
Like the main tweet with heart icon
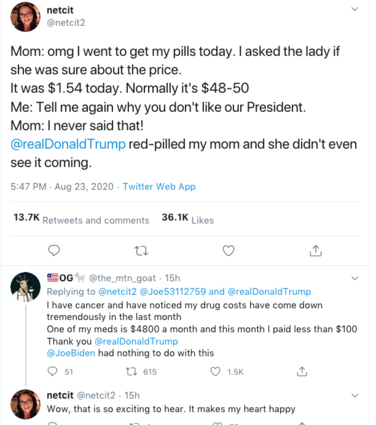(228, 251)
